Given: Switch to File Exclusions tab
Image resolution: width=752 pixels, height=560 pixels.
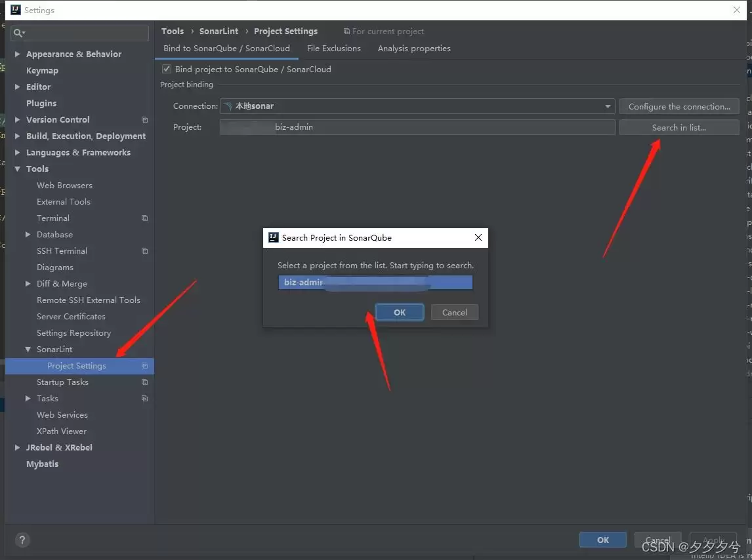Looking at the screenshot, I should coord(334,49).
